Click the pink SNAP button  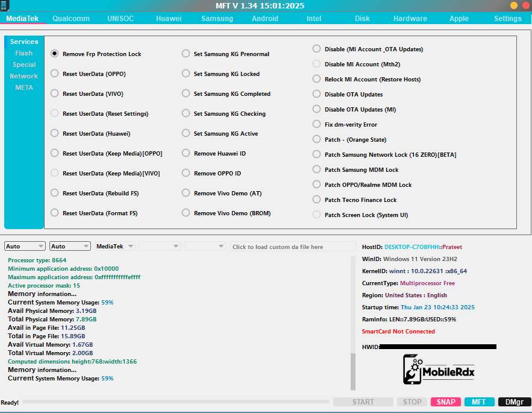(446, 402)
